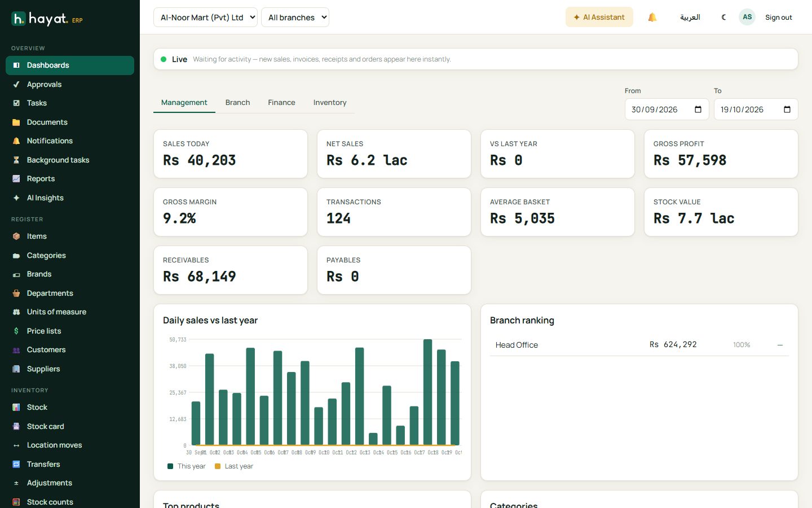Open the From date calendar picker
Image resolution: width=812 pixels, height=508 pixels.
pyautogui.click(x=698, y=110)
